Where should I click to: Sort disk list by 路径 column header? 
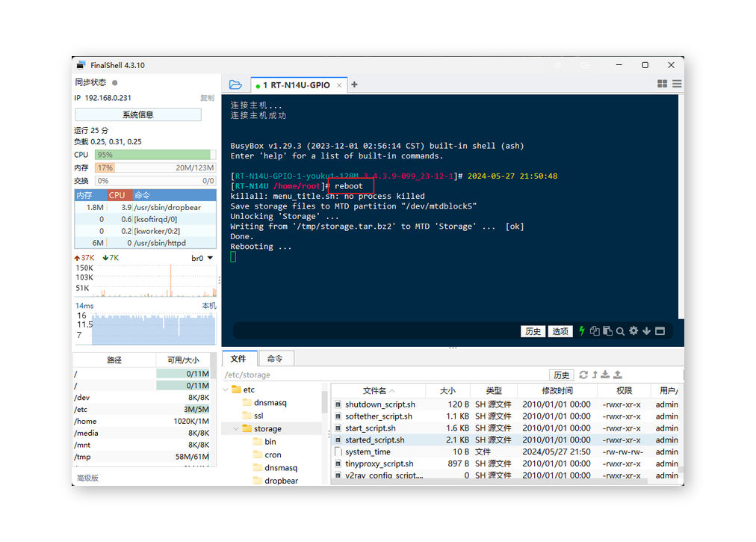[114, 360]
